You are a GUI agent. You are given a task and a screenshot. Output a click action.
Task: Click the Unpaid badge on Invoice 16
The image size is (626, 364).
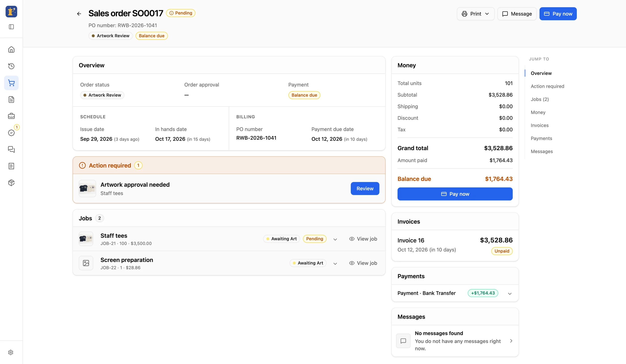502,251
